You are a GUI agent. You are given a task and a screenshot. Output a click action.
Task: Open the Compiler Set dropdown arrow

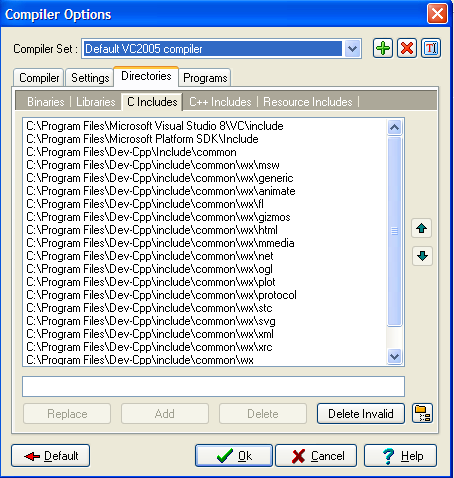352,49
